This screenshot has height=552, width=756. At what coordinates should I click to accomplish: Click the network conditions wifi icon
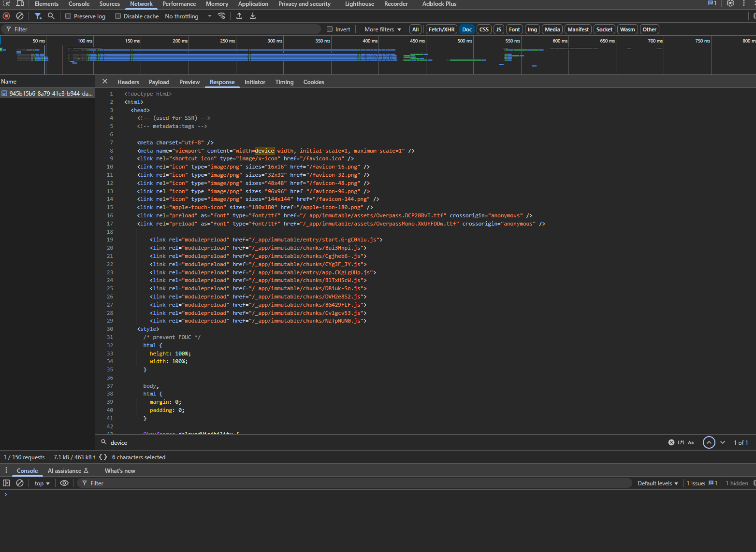222,16
